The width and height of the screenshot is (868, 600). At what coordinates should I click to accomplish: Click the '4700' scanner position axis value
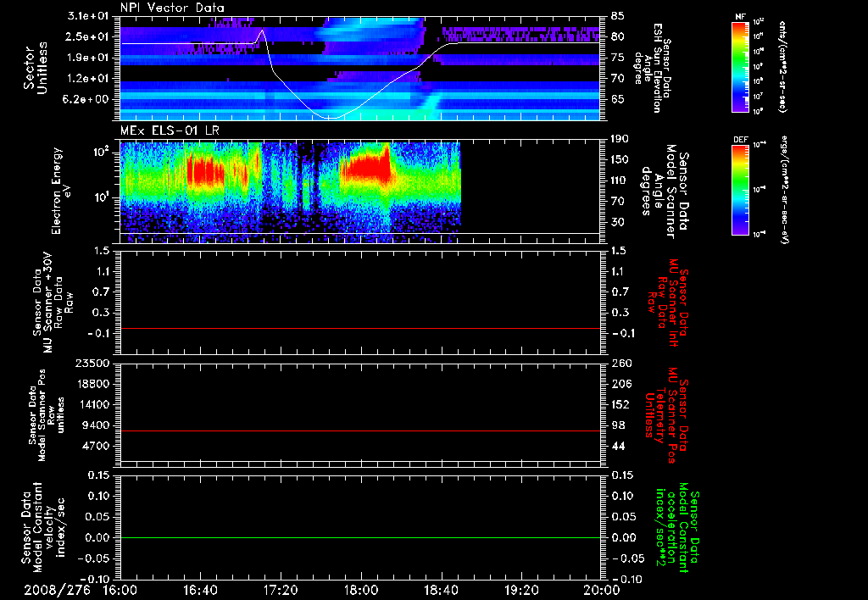95,446
